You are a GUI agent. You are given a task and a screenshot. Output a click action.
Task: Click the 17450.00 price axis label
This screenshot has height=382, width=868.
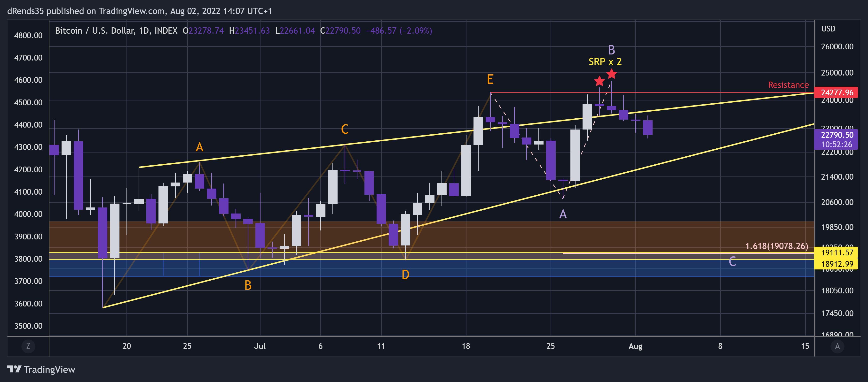pos(837,314)
